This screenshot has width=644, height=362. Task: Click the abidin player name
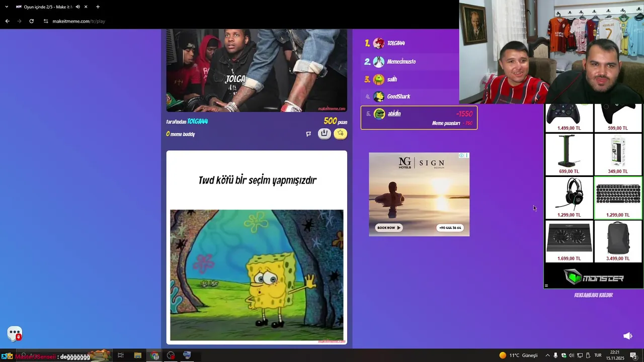point(394,114)
